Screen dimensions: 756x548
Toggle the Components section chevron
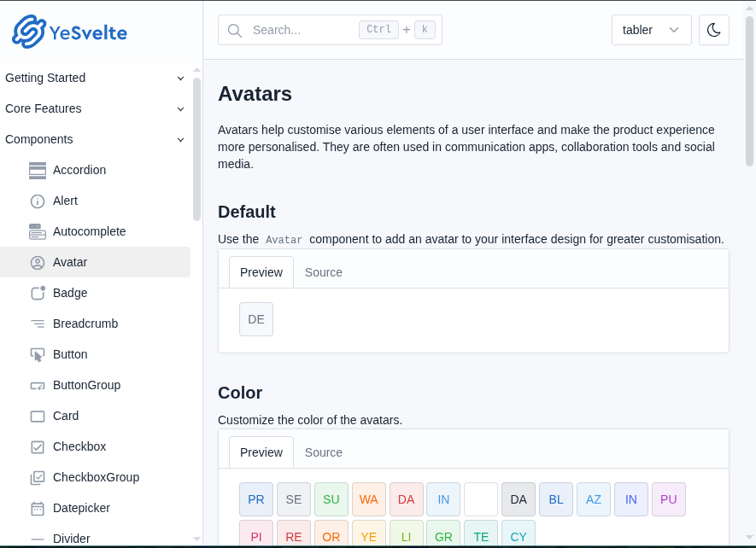point(180,140)
